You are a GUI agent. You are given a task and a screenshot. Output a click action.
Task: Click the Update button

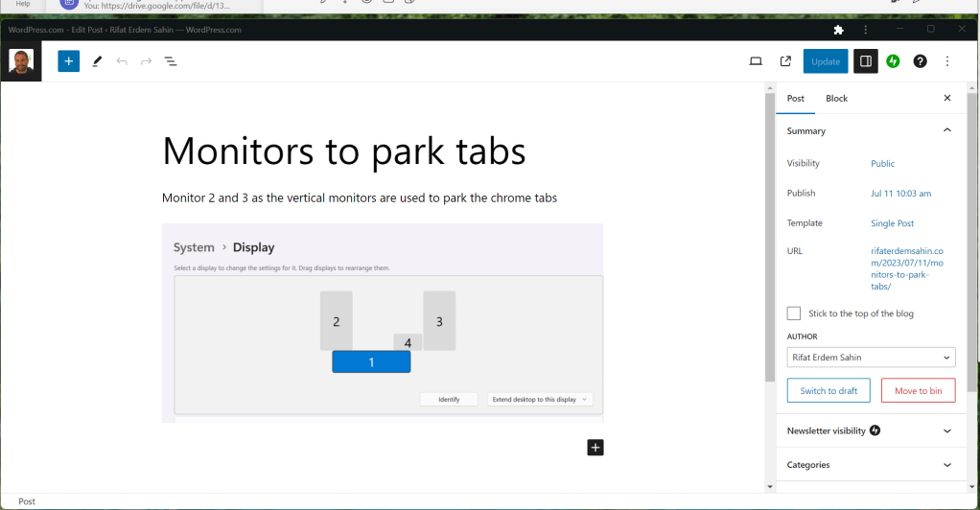pyautogui.click(x=826, y=61)
